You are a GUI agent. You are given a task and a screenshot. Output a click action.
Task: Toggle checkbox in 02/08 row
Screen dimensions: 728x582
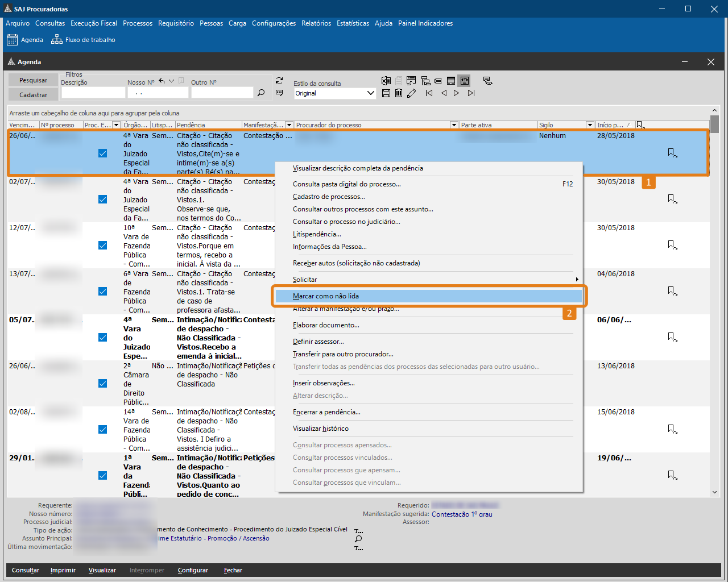[x=102, y=430]
